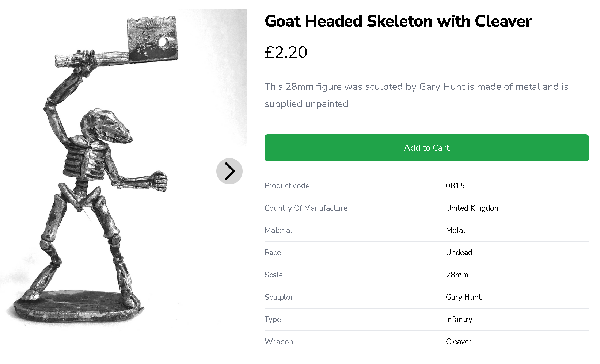Viewport: 600px width, 364px height.
Task: Select the Type row label
Action: pos(273,319)
